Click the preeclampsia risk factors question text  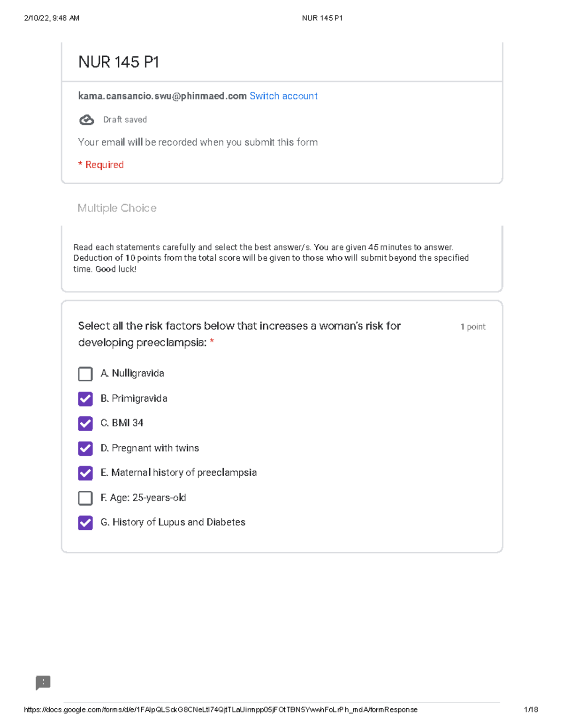click(x=239, y=334)
